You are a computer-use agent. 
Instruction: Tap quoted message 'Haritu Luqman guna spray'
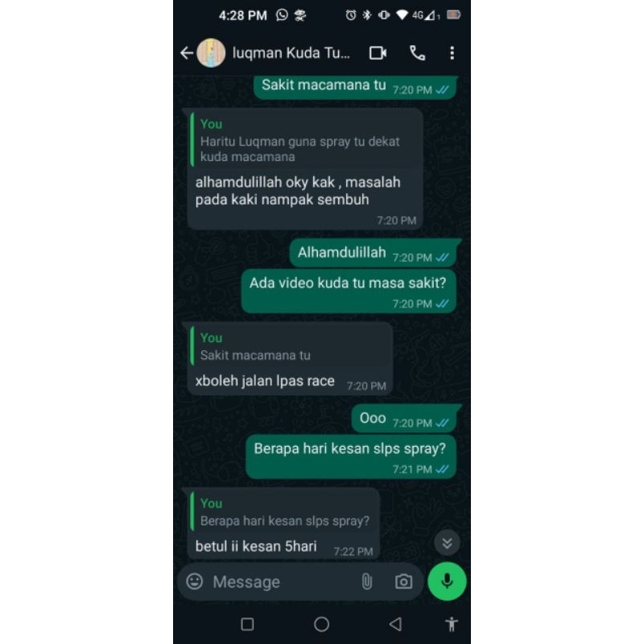[x=305, y=140]
